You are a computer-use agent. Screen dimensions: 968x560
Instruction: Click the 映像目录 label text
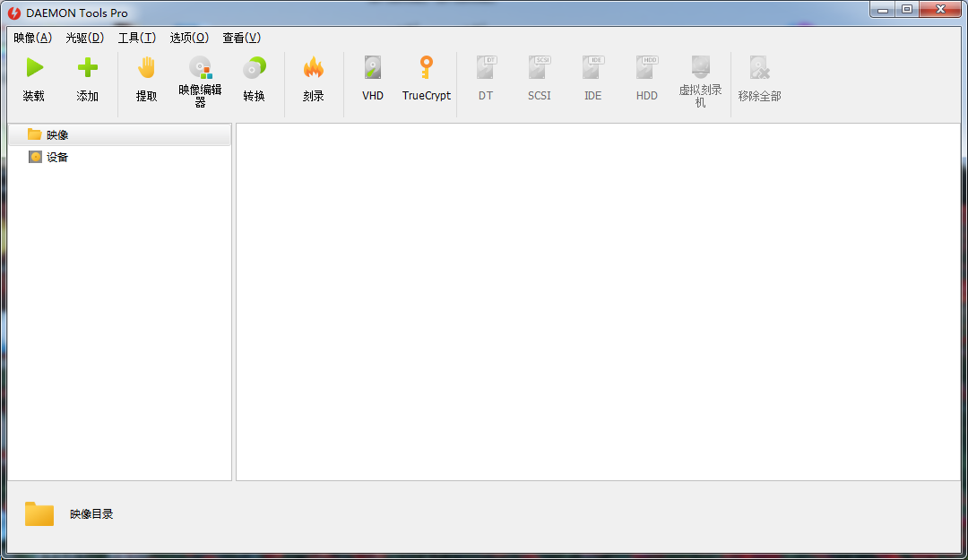click(x=91, y=514)
